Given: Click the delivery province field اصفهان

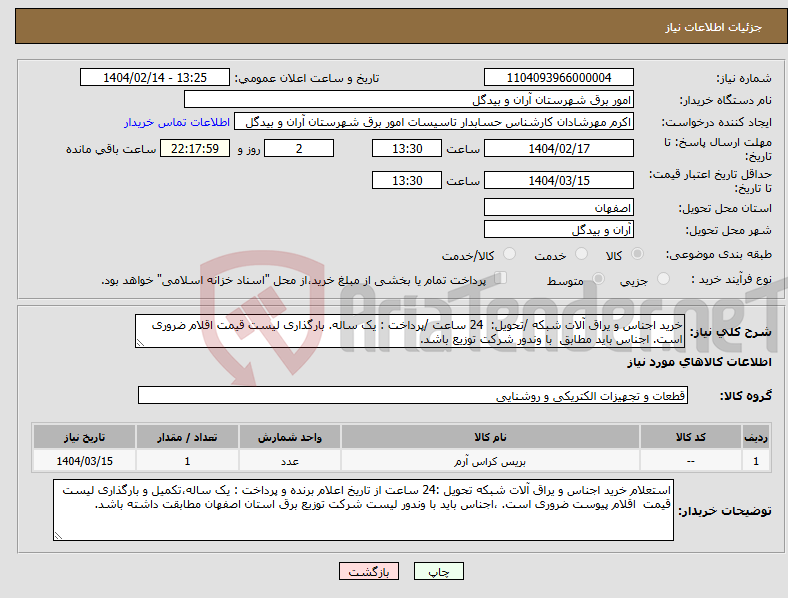Looking at the screenshot, I should coord(559,208).
